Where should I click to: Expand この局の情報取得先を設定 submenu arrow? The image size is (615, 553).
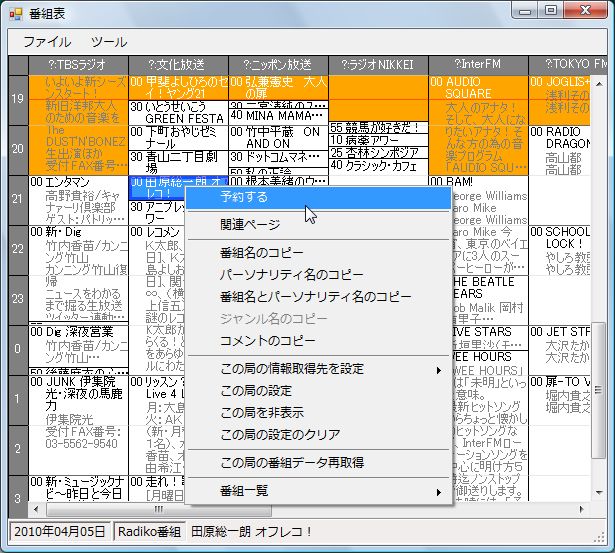tap(439, 370)
